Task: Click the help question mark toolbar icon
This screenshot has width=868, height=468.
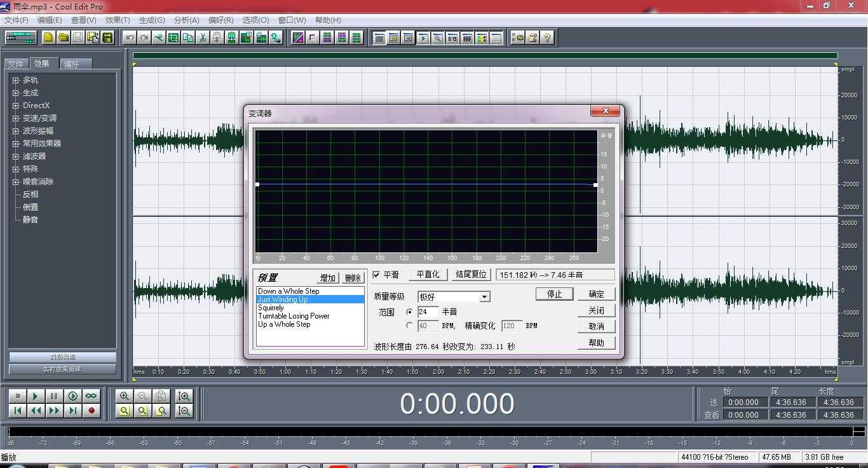Action: pos(547,38)
